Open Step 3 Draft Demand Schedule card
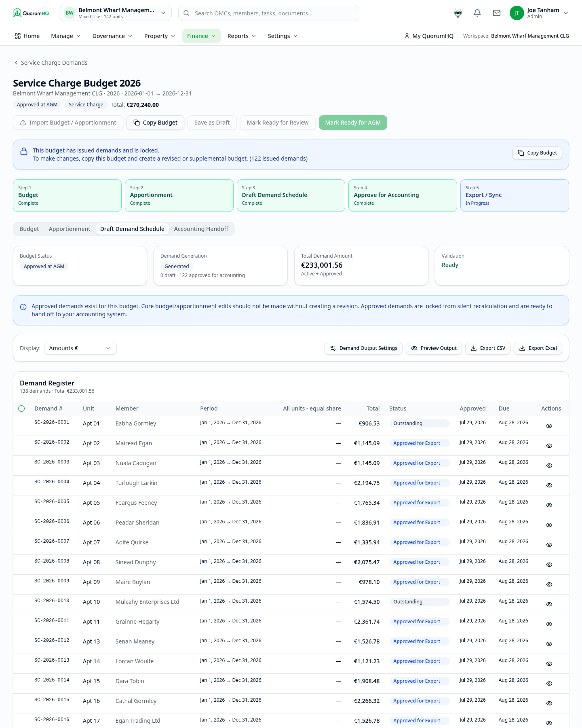 point(291,195)
